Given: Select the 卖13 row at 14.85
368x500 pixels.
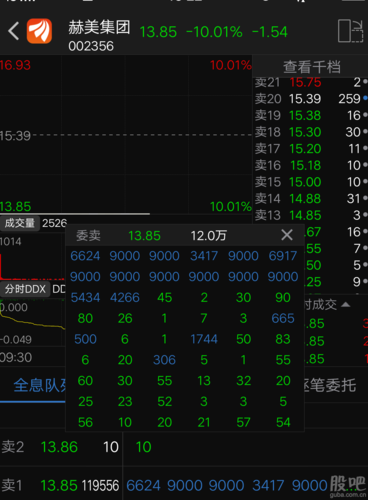Looking at the screenshot, I should 311,215.
